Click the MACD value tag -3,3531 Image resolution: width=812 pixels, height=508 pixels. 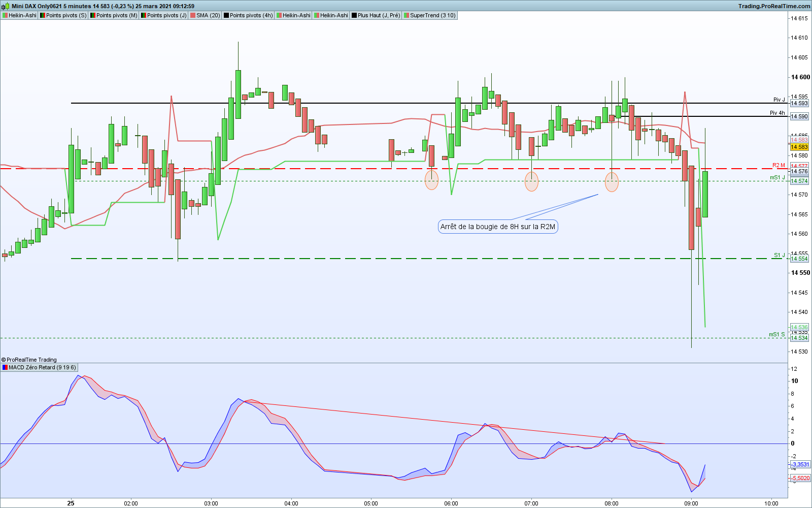tap(800, 464)
